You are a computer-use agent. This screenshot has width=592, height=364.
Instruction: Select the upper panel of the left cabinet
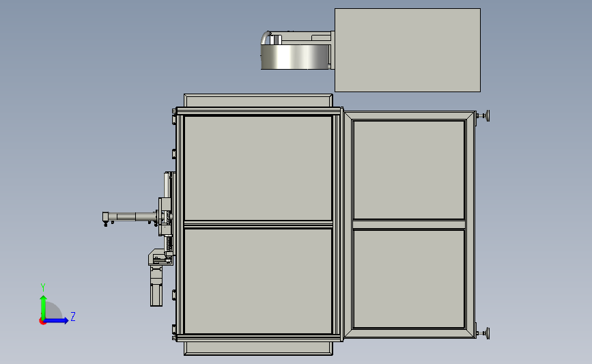tap(258, 168)
